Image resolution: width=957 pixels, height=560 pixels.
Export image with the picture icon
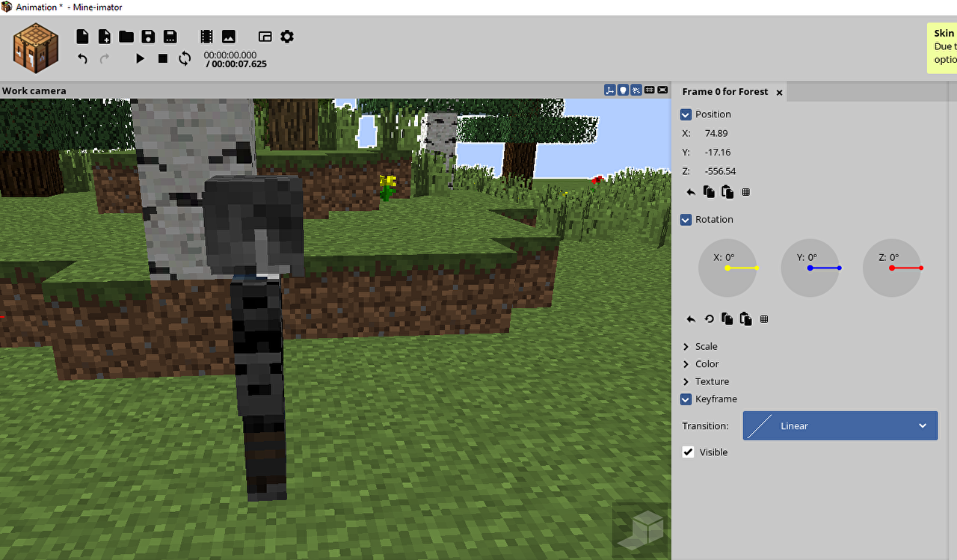point(229,37)
